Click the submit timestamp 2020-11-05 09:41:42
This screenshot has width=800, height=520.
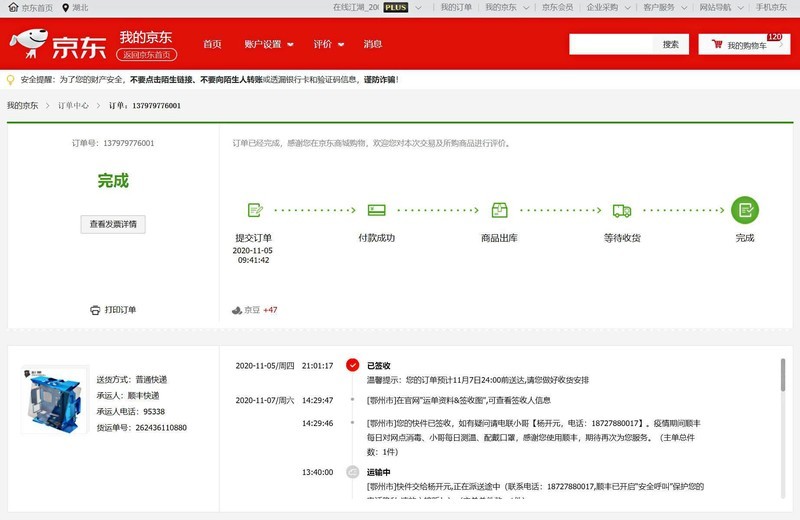(x=253, y=255)
